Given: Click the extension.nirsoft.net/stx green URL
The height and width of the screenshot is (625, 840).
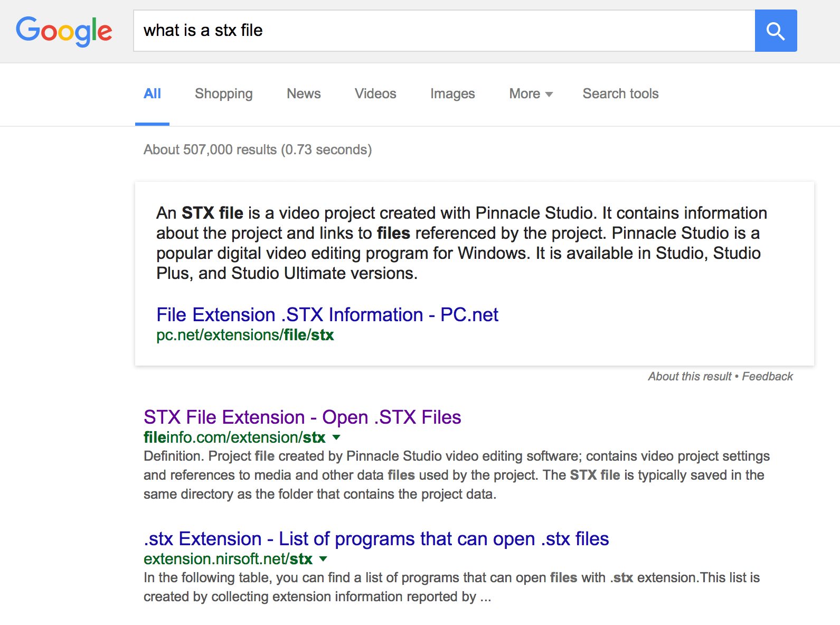Looking at the screenshot, I should tap(228, 559).
